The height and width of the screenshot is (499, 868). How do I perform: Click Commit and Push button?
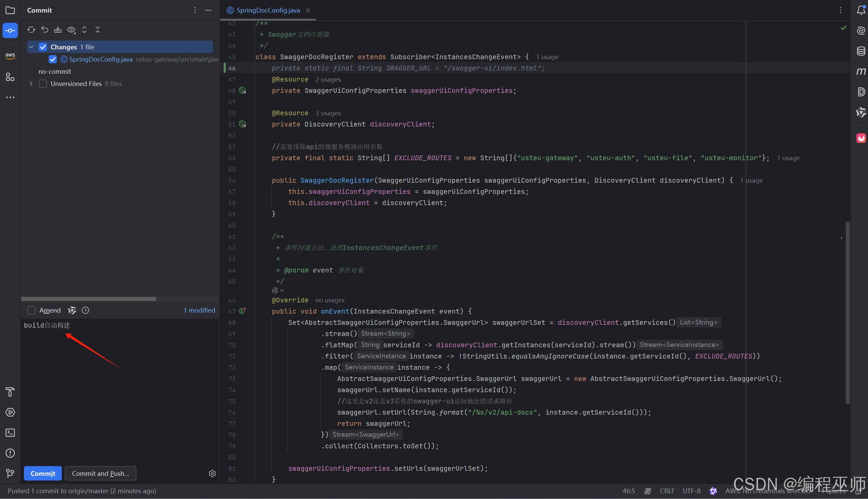(100, 473)
